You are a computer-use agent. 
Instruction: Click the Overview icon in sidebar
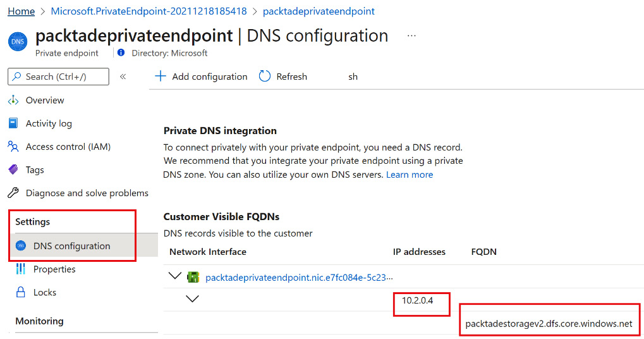[13, 101]
